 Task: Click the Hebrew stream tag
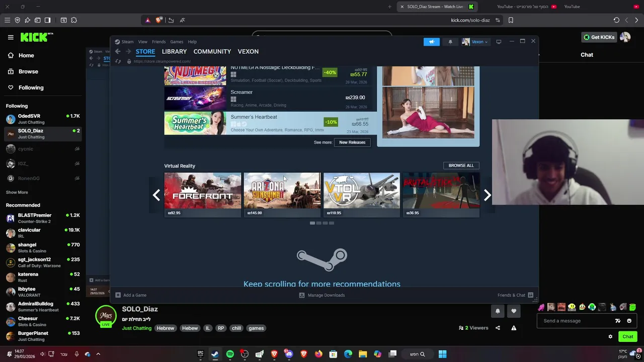click(x=165, y=328)
